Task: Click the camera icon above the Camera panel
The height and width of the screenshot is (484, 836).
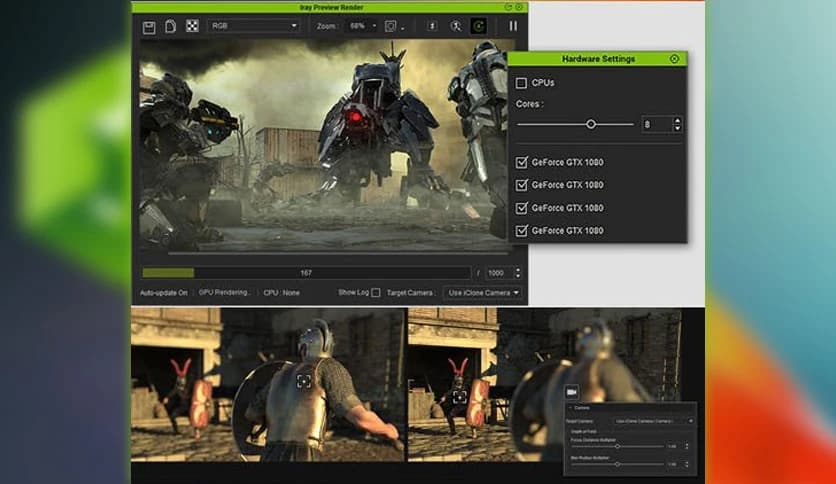Action: click(x=572, y=392)
